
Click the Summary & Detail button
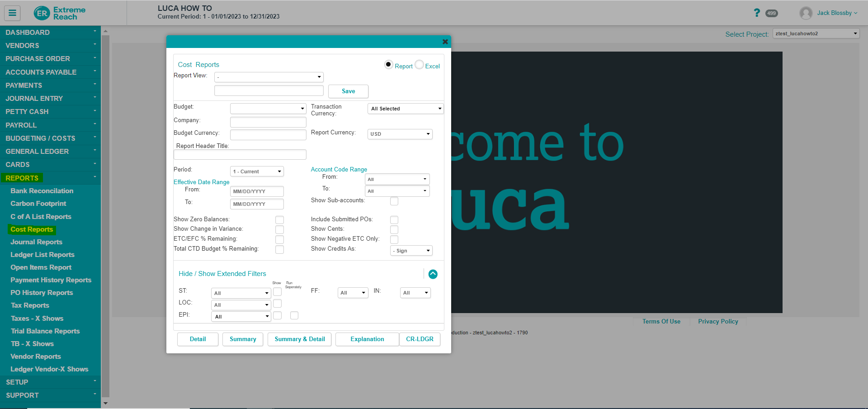pos(299,339)
